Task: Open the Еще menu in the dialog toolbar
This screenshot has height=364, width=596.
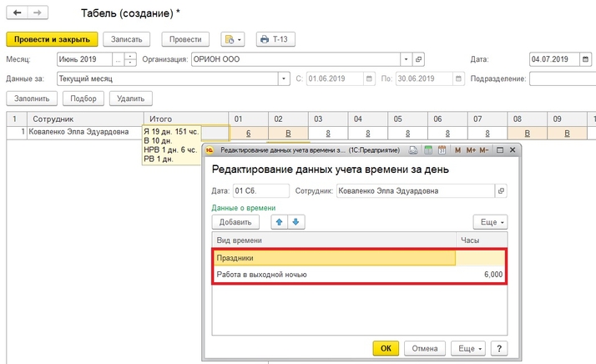Action: pyautogui.click(x=489, y=222)
